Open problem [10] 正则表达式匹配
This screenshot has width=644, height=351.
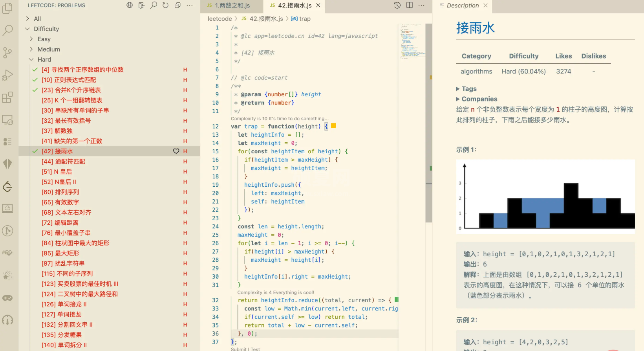(69, 80)
